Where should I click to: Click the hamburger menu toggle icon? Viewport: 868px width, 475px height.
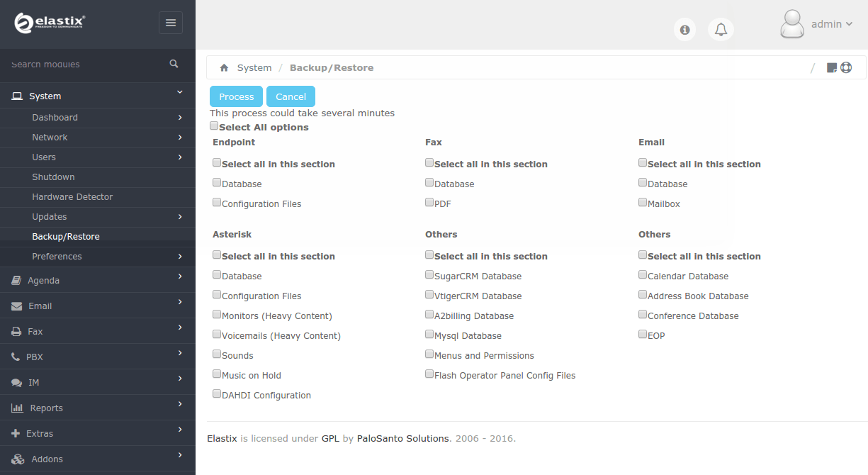pos(170,23)
